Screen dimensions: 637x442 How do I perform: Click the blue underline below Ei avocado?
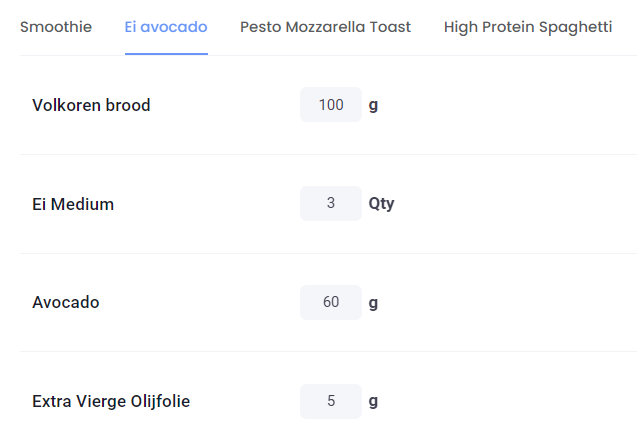(166, 53)
